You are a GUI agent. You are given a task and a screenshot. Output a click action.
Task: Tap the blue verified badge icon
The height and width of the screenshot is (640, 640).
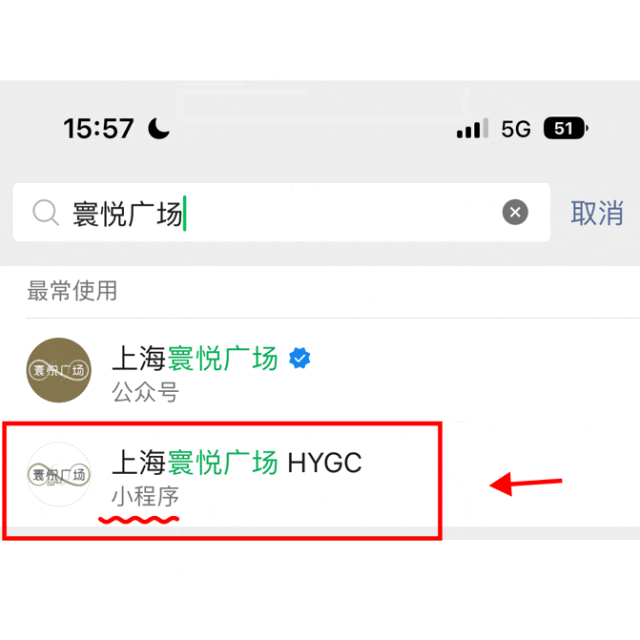point(300,358)
